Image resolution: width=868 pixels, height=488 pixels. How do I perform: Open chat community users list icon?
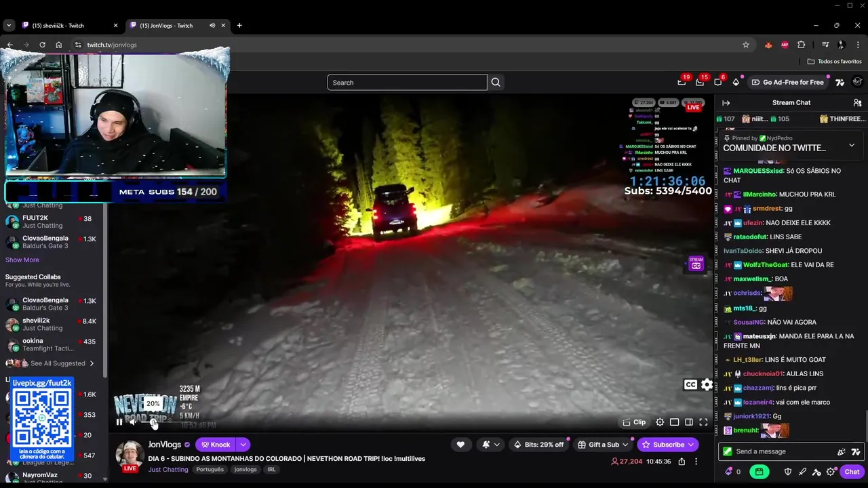(857, 103)
